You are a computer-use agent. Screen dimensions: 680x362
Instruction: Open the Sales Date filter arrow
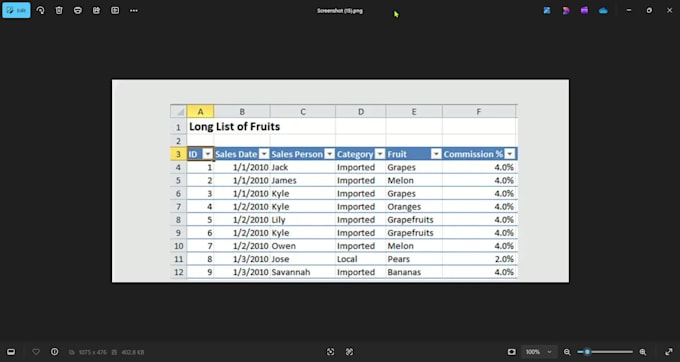point(264,154)
